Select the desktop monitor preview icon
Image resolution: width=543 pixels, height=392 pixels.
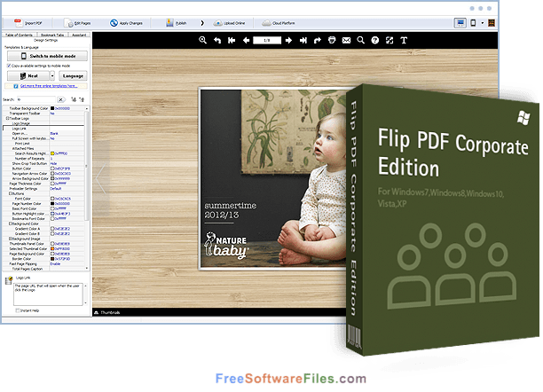(460, 23)
